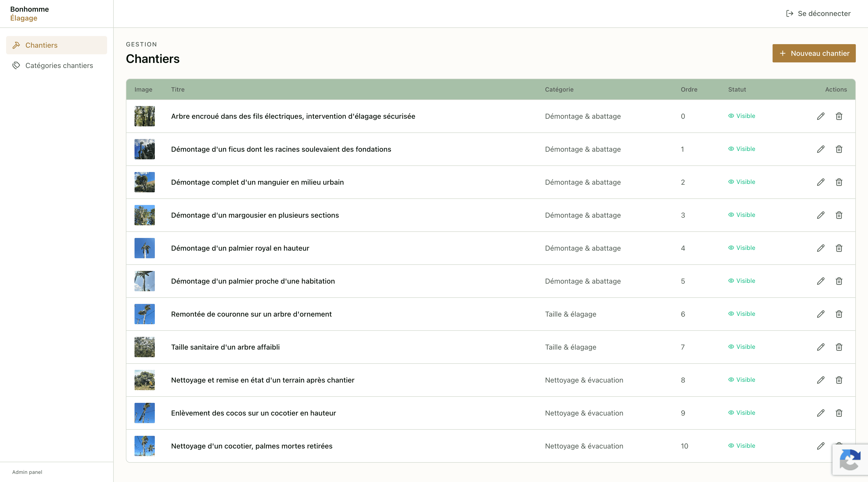The height and width of the screenshot is (482, 868).
Task: Select title 'Enlèvement des cocos sur un cocotier en hauteur'
Action: coord(253,413)
